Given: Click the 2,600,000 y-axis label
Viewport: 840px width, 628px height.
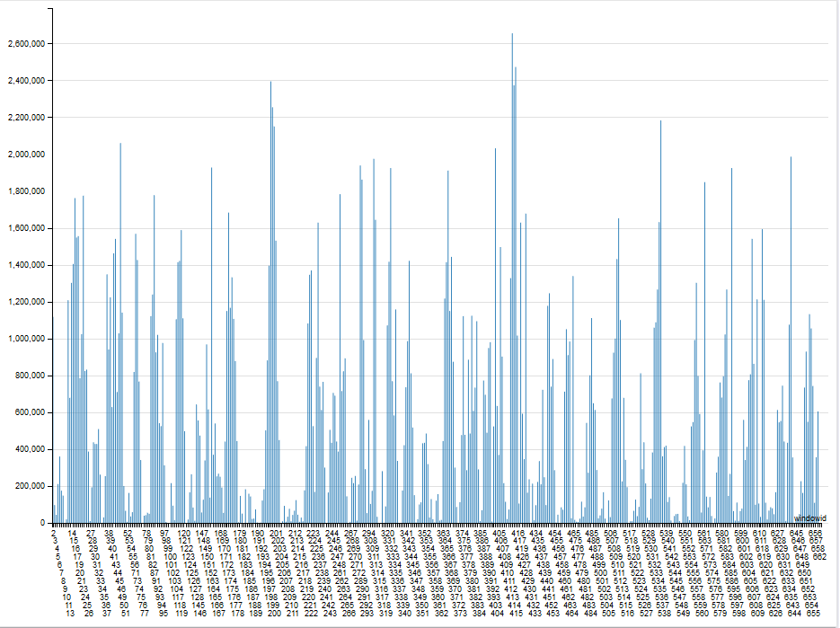Looking at the screenshot, I should tap(24, 44).
